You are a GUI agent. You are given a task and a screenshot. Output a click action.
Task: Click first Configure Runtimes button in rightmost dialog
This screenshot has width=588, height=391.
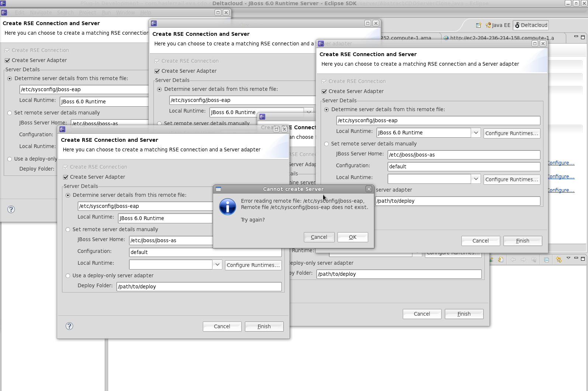[x=512, y=133]
